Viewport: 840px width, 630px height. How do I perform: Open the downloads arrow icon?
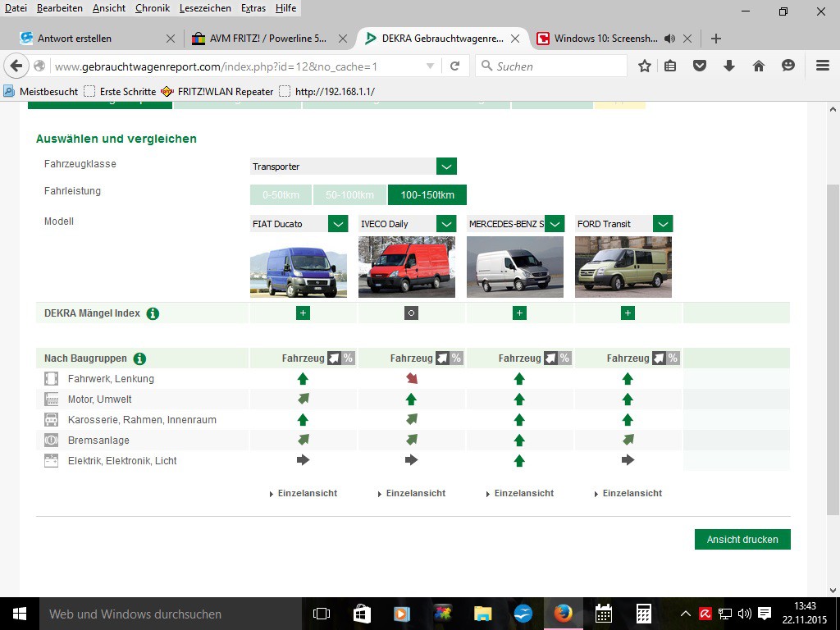point(729,66)
